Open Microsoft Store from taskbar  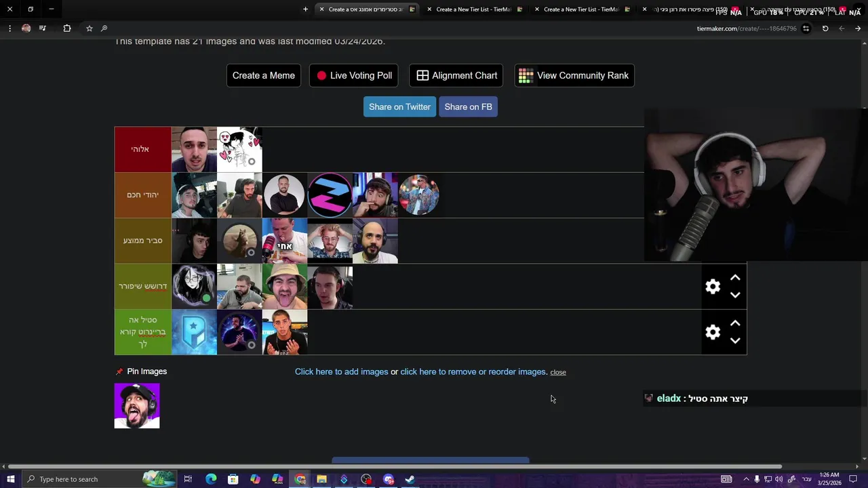click(x=233, y=479)
